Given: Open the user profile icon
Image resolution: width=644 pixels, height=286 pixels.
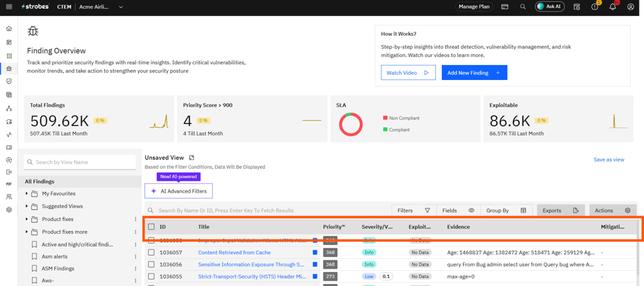Looking at the screenshot, I should [631, 7].
